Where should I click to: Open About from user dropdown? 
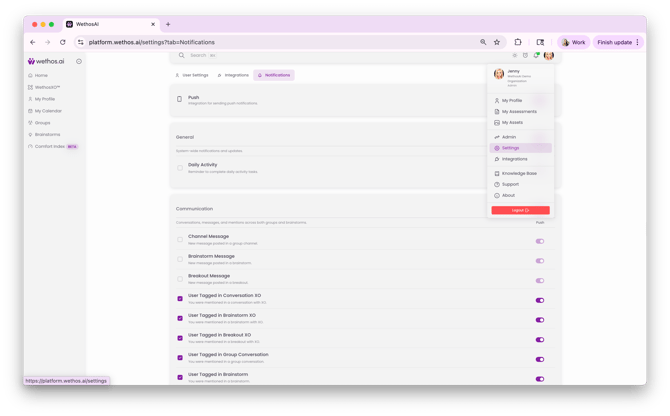coord(520,196)
